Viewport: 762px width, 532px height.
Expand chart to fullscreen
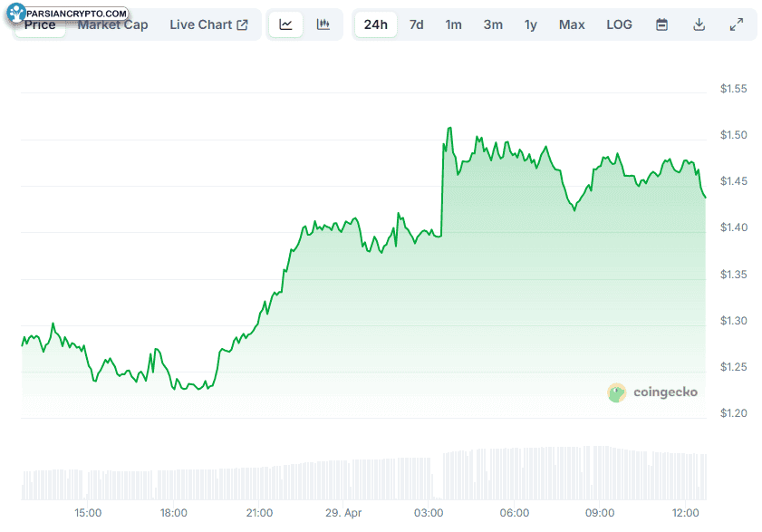[x=737, y=24]
